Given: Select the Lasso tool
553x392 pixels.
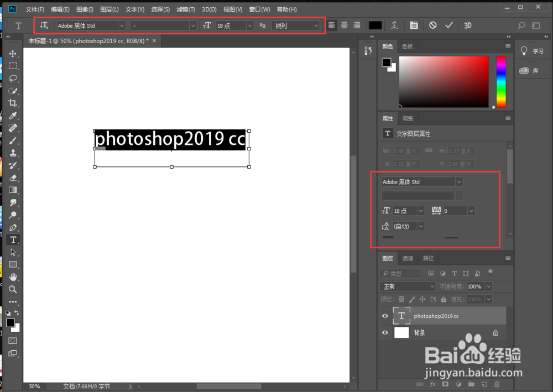Looking at the screenshot, I should tap(13, 79).
